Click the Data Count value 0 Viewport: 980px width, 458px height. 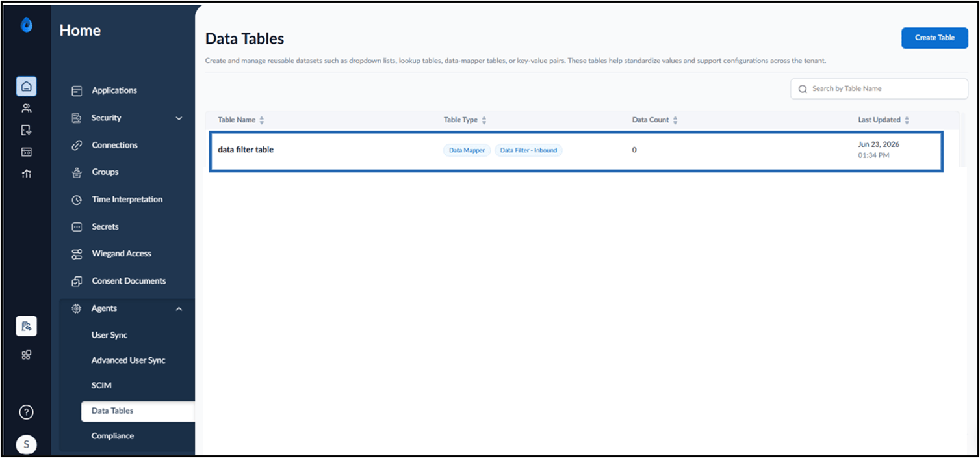coord(634,150)
